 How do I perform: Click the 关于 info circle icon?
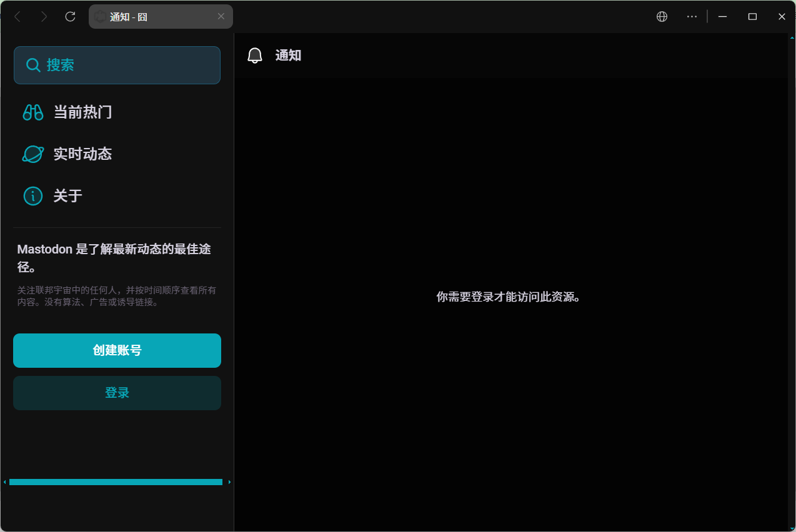click(33, 196)
